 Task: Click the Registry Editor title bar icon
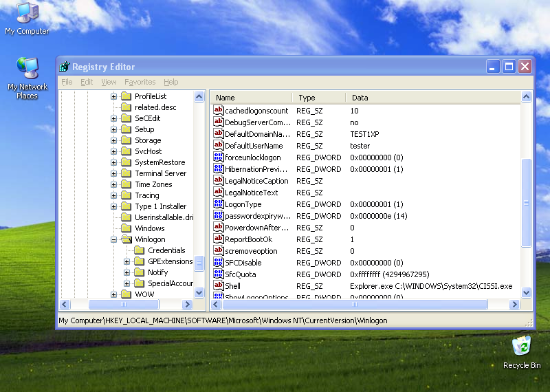[64, 66]
